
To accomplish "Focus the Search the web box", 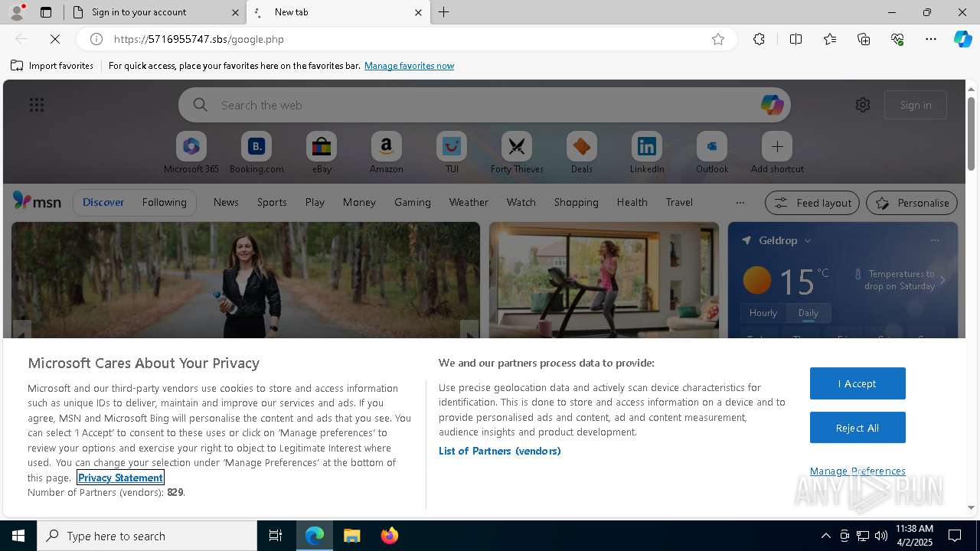I will (x=485, y=105).
